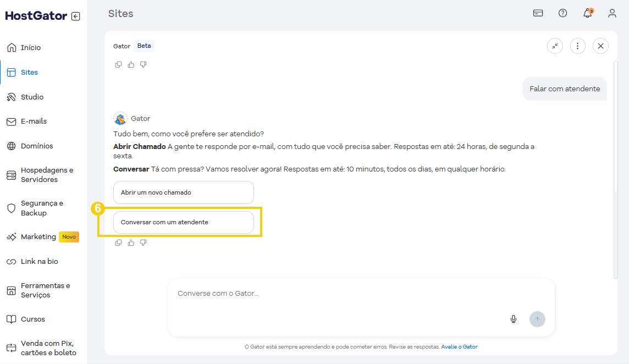629x364 pixels.
Task: Open notifications bell icon
Action: pos(587,13)
